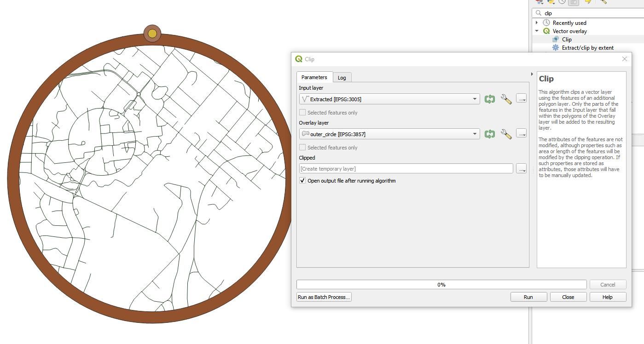The height and width of the screenshot is (344, 644).
Task: Browse for Input layer with ellipsis button
Action: pos(521,98)
